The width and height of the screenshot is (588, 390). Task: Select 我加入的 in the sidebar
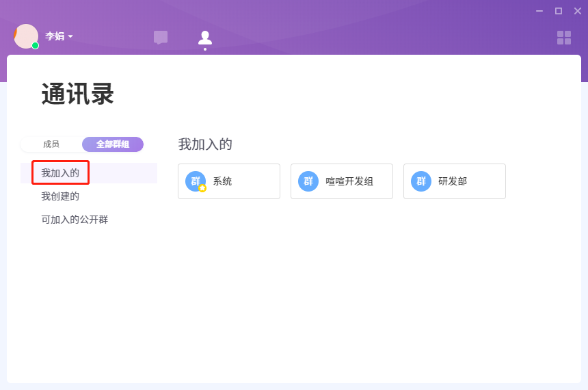pos(60,173)
